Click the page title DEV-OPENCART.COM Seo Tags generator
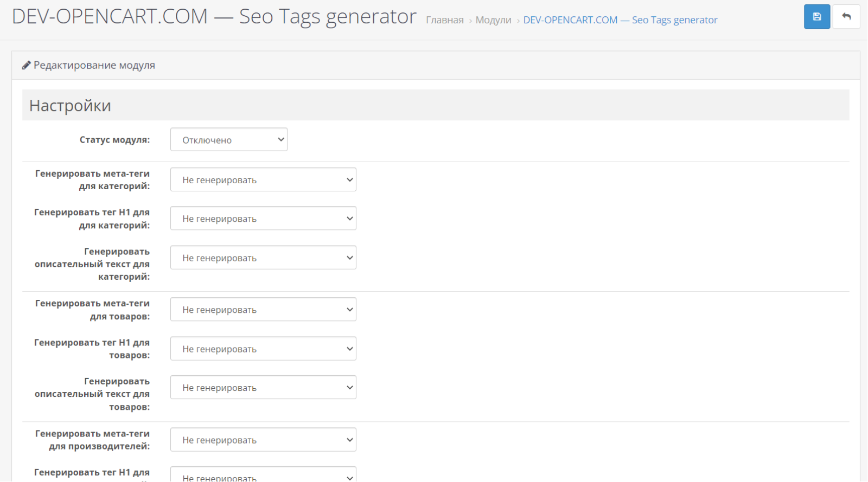 coord(214,17)
